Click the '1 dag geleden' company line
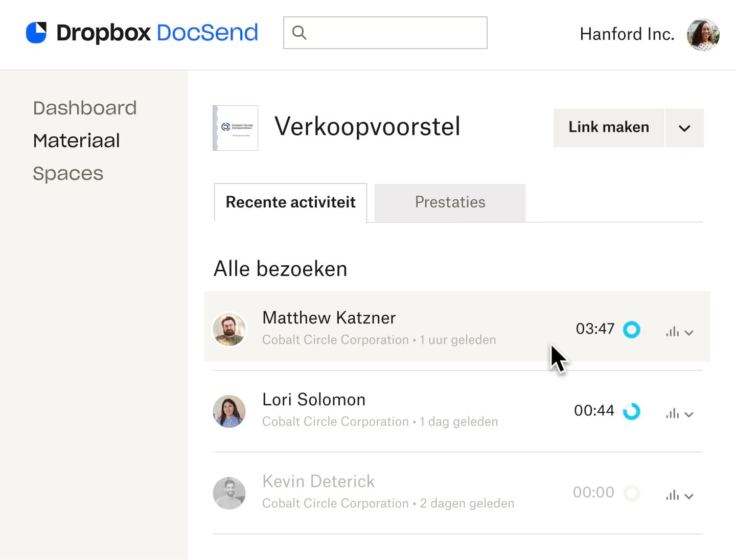 point(380,422)
